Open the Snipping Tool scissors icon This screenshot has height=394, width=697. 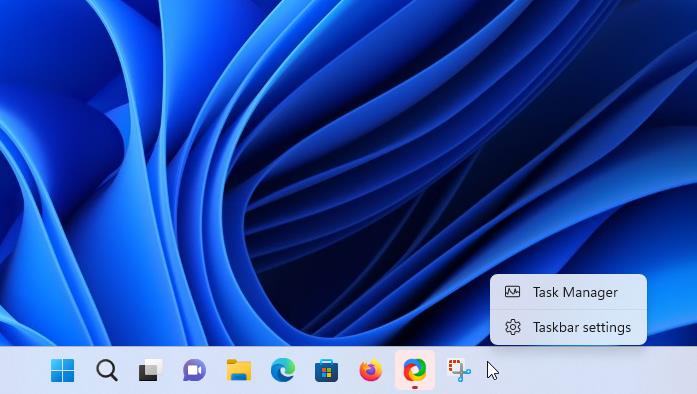point(459,370)
